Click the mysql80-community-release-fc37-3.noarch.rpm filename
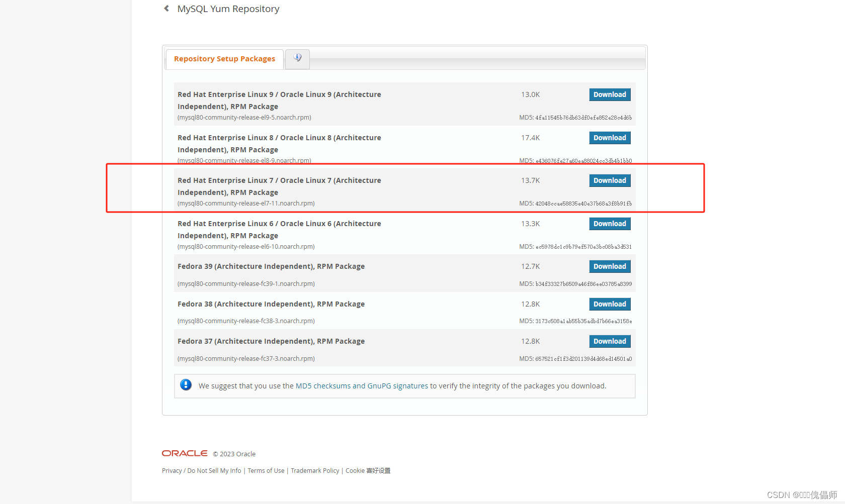 tap(246, 359)
